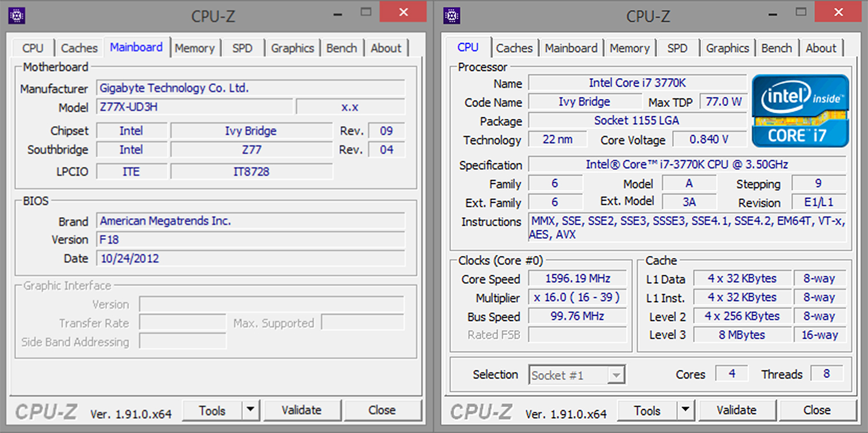Click BIOS Date field 10/24/2012

tap(250, 258)
